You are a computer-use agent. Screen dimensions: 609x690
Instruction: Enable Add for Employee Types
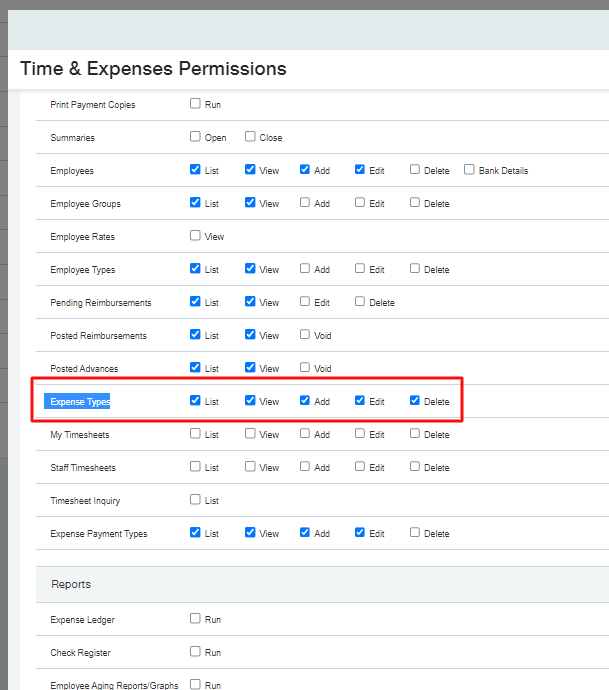pyautogui.click(x=304, y=268)
